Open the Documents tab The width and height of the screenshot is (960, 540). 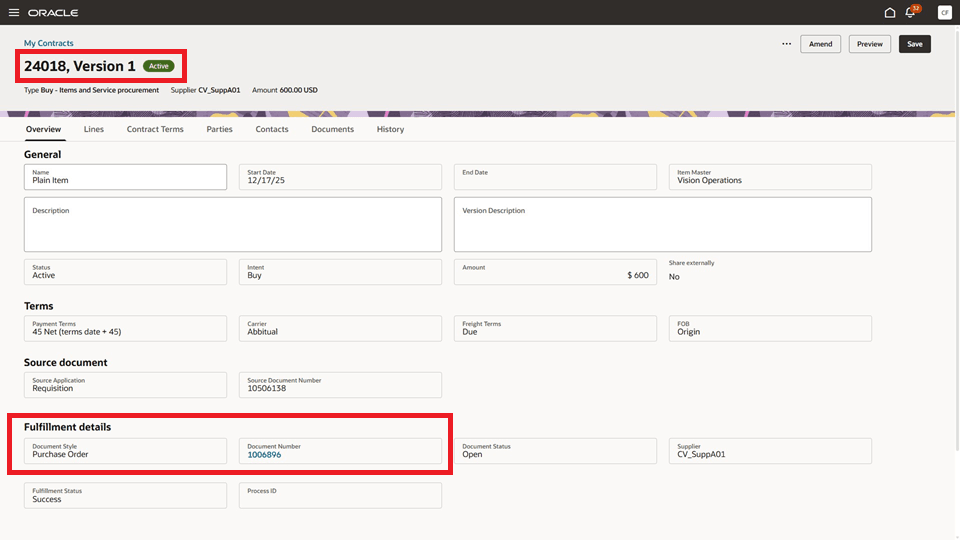pyautogui.click(x=332, y=129)
